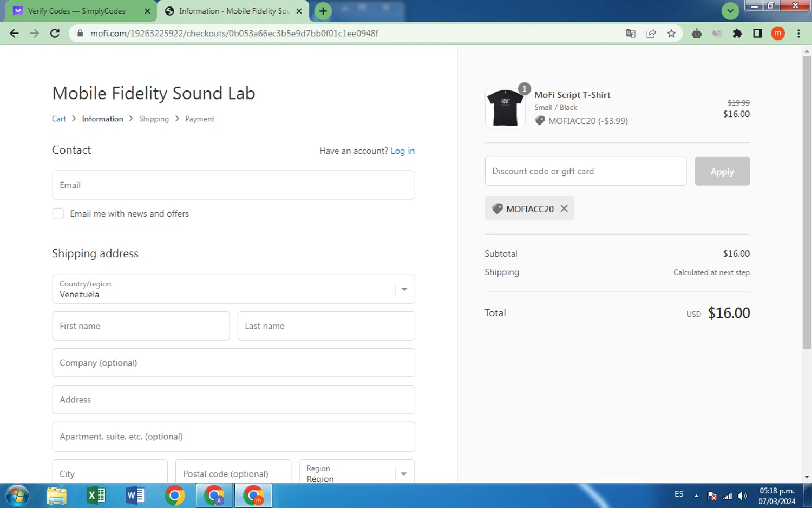Click the green tab search chevron button
The height and width of the screenshot is (508, 812).
coord(730,10)
